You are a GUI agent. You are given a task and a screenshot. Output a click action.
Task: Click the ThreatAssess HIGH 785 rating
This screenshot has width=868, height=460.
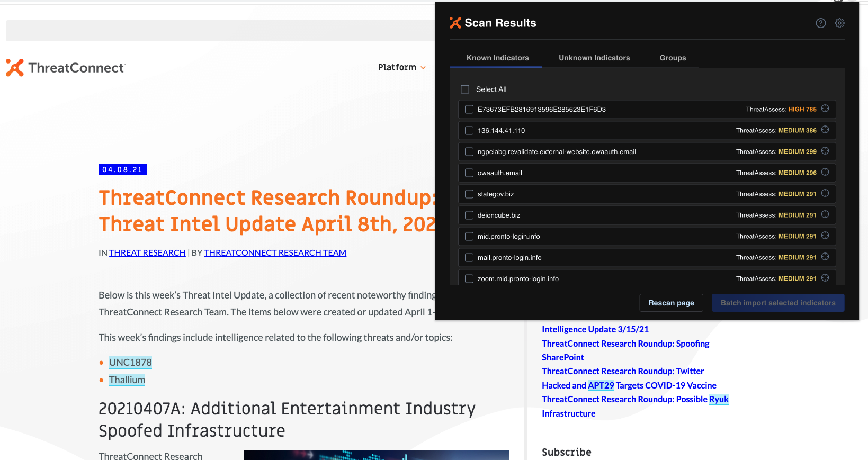(781, 109)
